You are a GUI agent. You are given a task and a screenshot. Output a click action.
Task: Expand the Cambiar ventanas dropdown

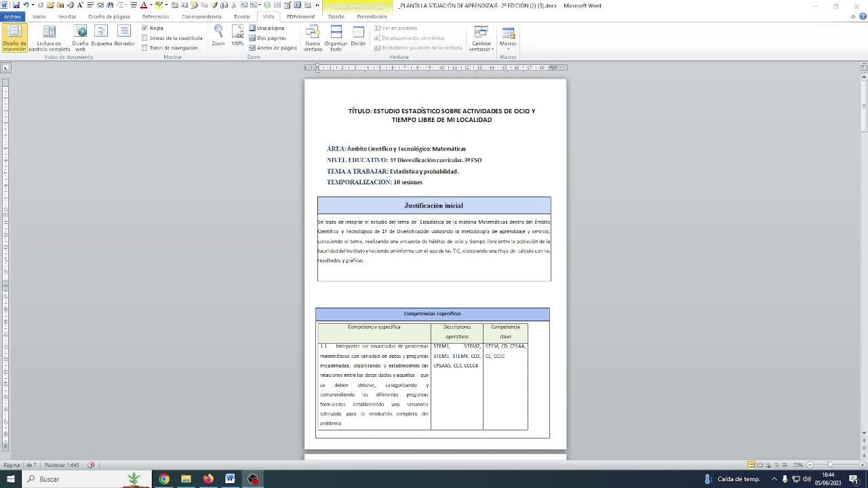pyautogui.click(x=481, y=38)
